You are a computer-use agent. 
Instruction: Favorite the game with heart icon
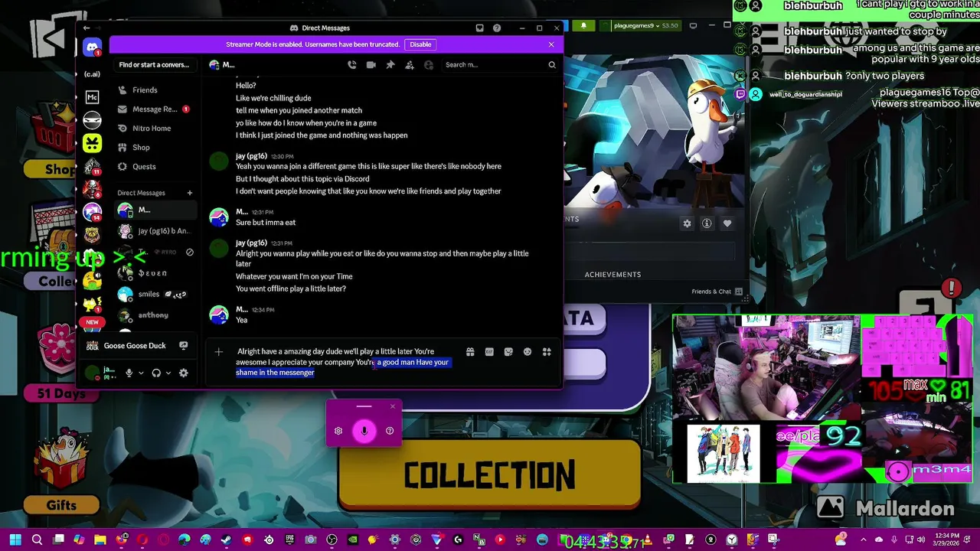(x=727, y=223)
